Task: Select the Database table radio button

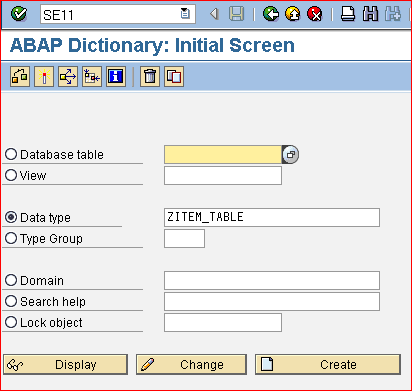Action: click(x=11, y=154)
